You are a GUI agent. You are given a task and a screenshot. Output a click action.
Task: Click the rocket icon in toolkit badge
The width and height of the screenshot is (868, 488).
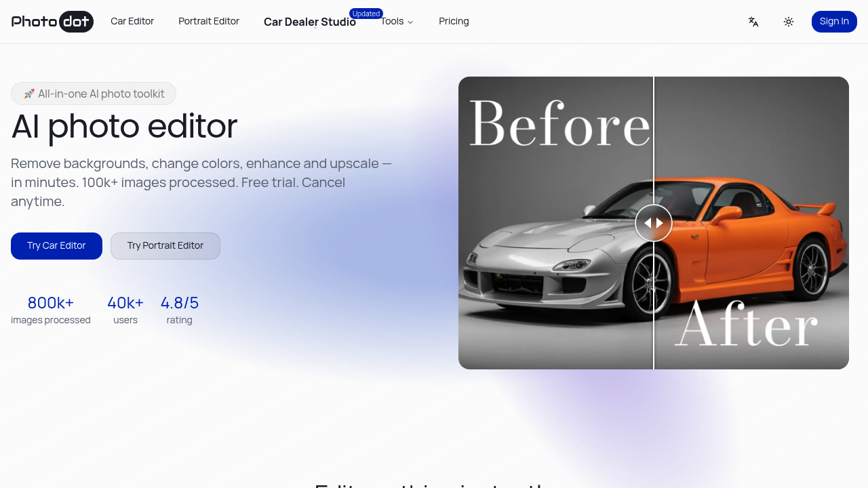pyautogui.click(x=29, y=94)
